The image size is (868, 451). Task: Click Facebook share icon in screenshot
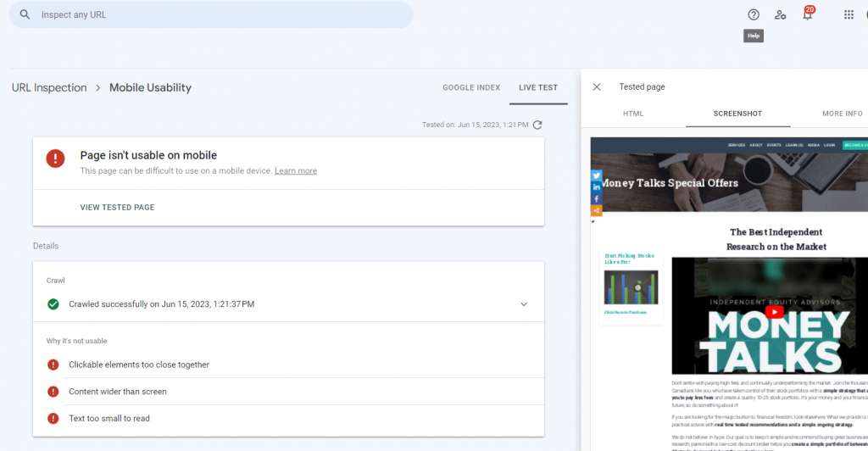pos(596,198)
